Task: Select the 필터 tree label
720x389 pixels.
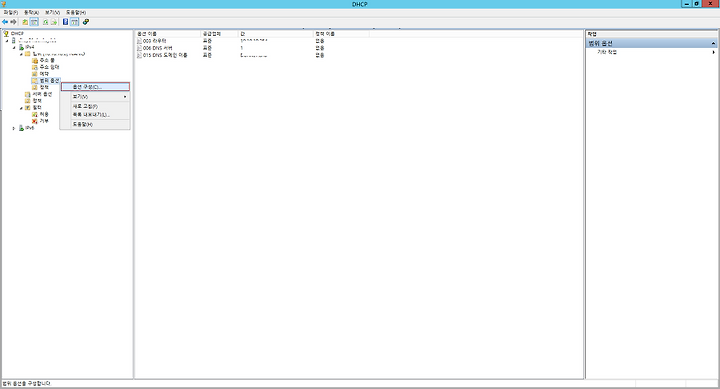Action: click(37, 107)
